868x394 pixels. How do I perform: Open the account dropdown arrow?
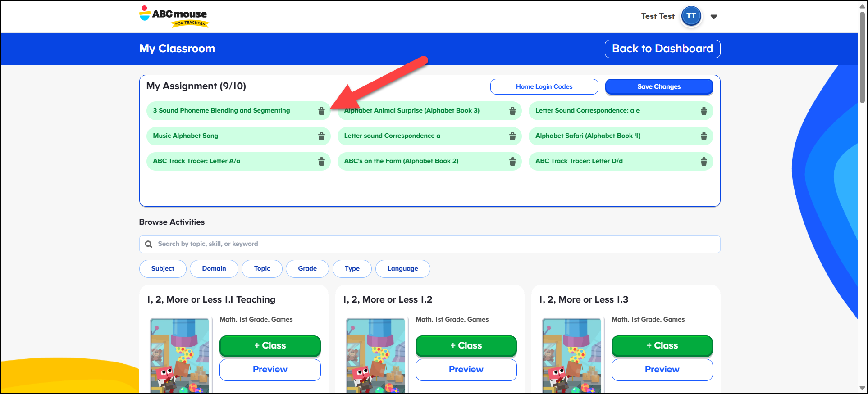[x=713, y=17]
